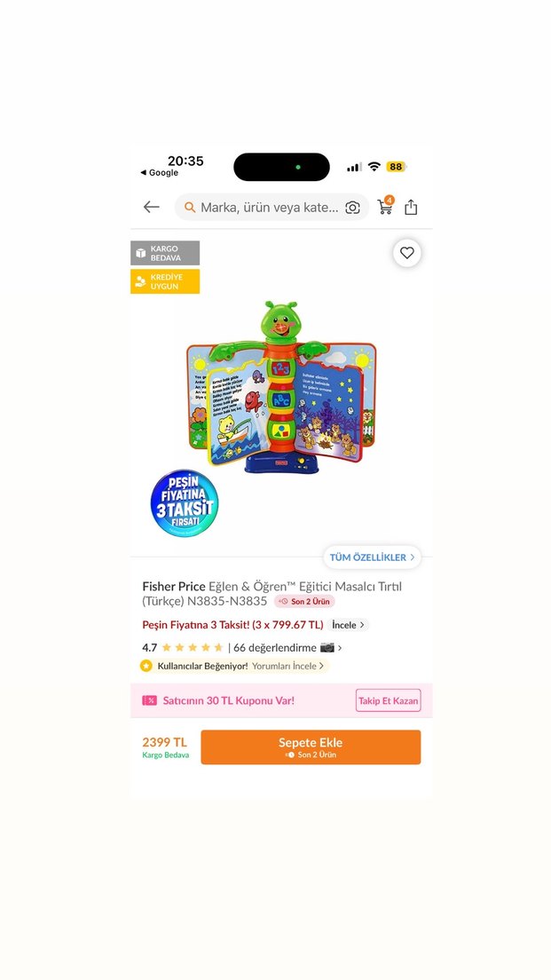
Task: Open the Fisher Price brand link
Action: pos(174,586)
